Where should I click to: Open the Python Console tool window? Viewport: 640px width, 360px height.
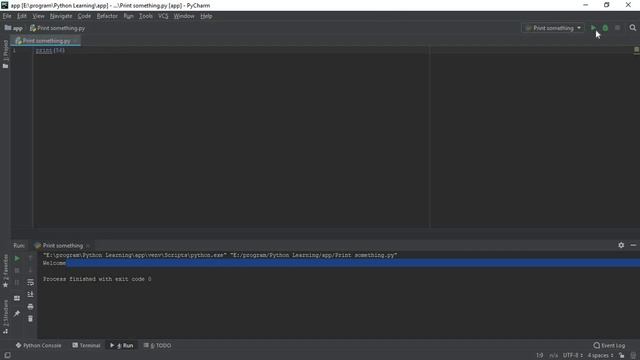(38, 345)
